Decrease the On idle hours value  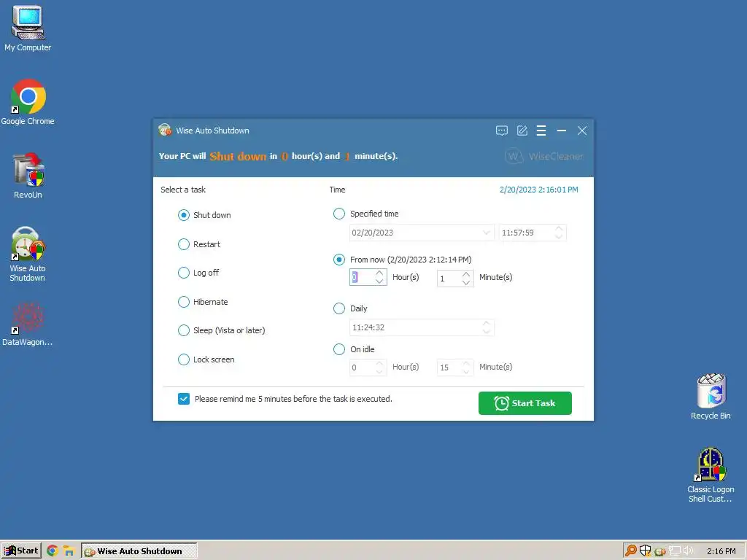point(379,371)
